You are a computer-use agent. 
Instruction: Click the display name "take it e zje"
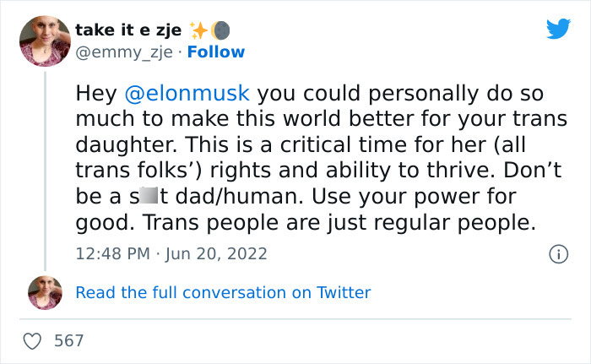(128, 30)
